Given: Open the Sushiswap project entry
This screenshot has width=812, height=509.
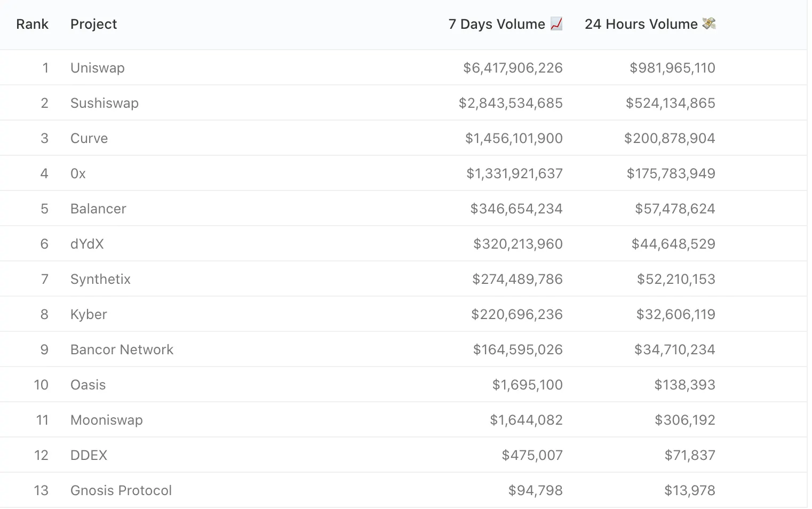Looking at the screenshot, I should tap(104, 103).
